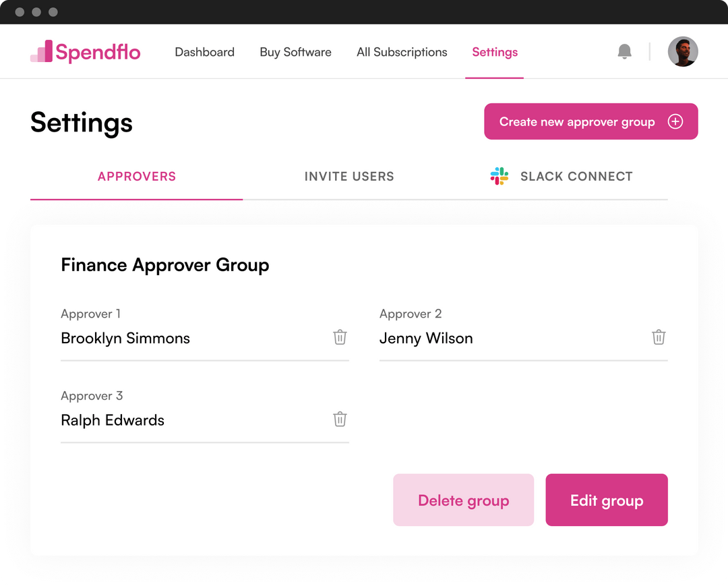Delete approver Brooklyn Simmons using trash icon

click(x=340, y=337)
